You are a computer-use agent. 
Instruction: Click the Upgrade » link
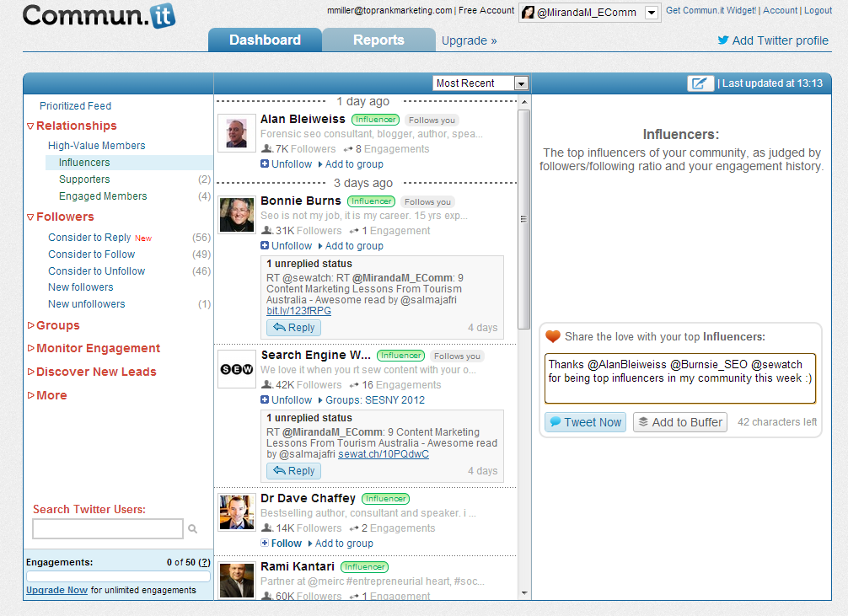[469, 40]
